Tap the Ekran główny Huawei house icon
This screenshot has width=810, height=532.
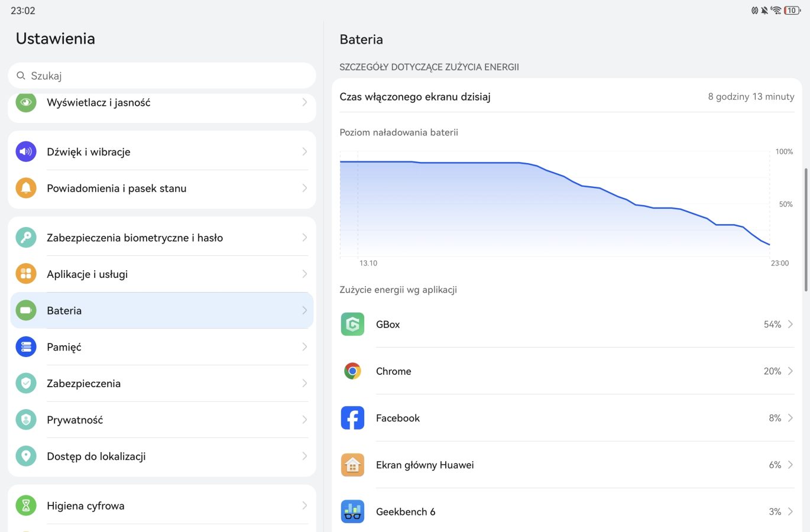pyautogui.click(x=352, y=465)
